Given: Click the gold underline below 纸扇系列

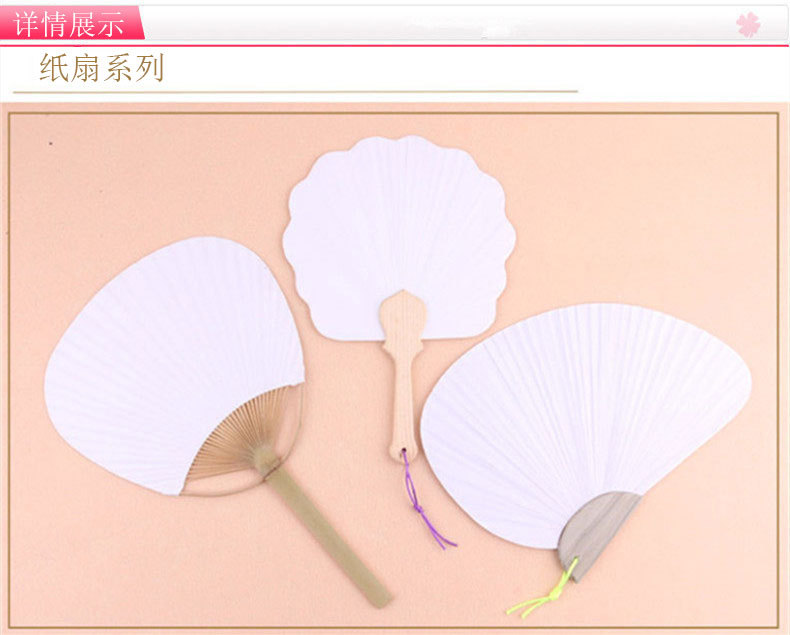Looking at the screenshot, I should (295, 92).
